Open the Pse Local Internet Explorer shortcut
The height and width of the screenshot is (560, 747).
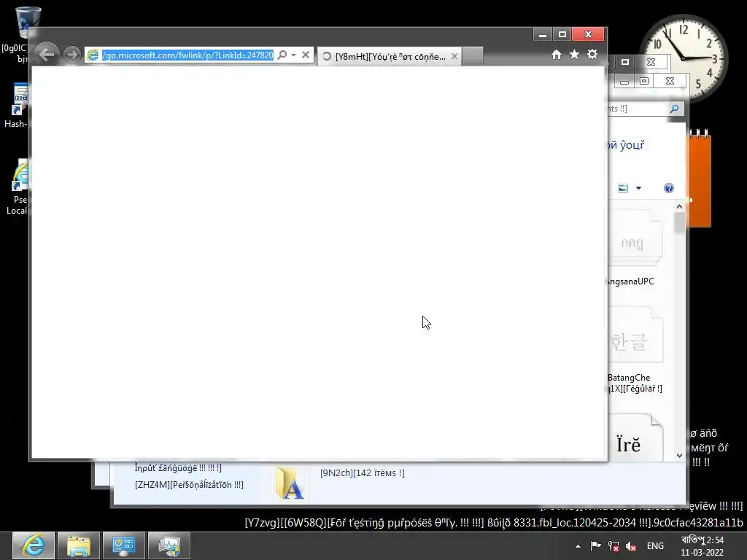tap(20, 174)
